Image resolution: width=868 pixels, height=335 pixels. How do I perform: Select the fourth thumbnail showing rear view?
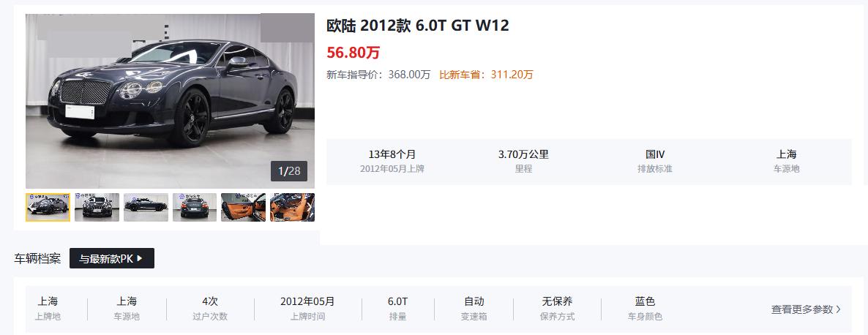point(194,207)
